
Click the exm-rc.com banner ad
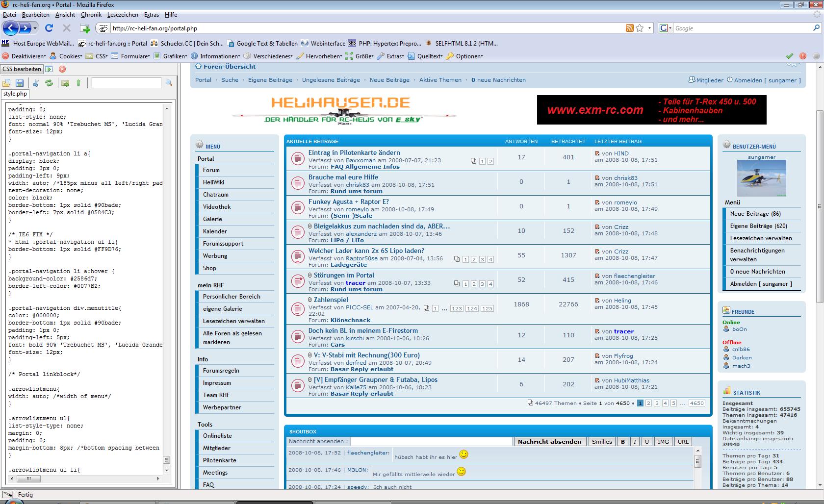[x=651, y=110]
